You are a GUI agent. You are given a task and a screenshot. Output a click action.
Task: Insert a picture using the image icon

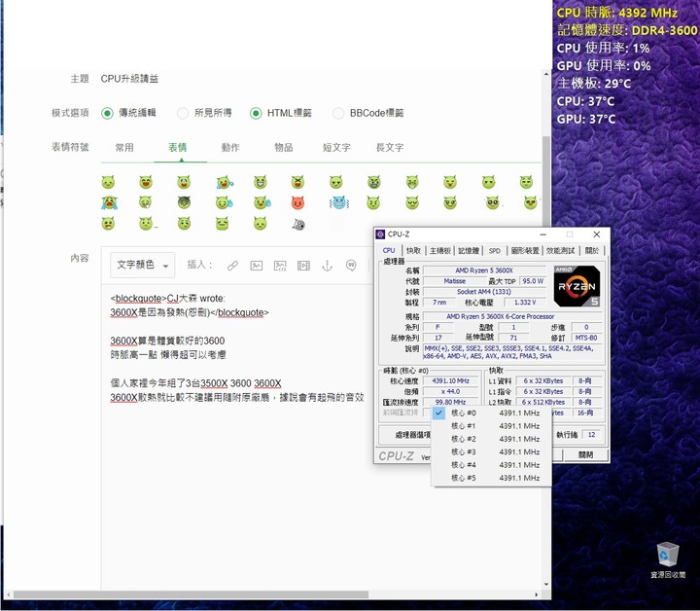257,266
